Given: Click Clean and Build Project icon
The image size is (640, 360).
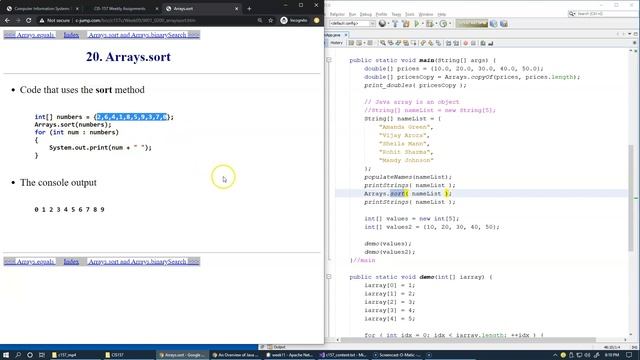Looking at the screenshot, I should click(406, 24).
